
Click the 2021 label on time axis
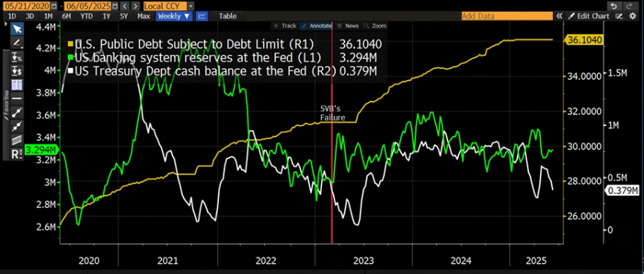tap(168, 260)
